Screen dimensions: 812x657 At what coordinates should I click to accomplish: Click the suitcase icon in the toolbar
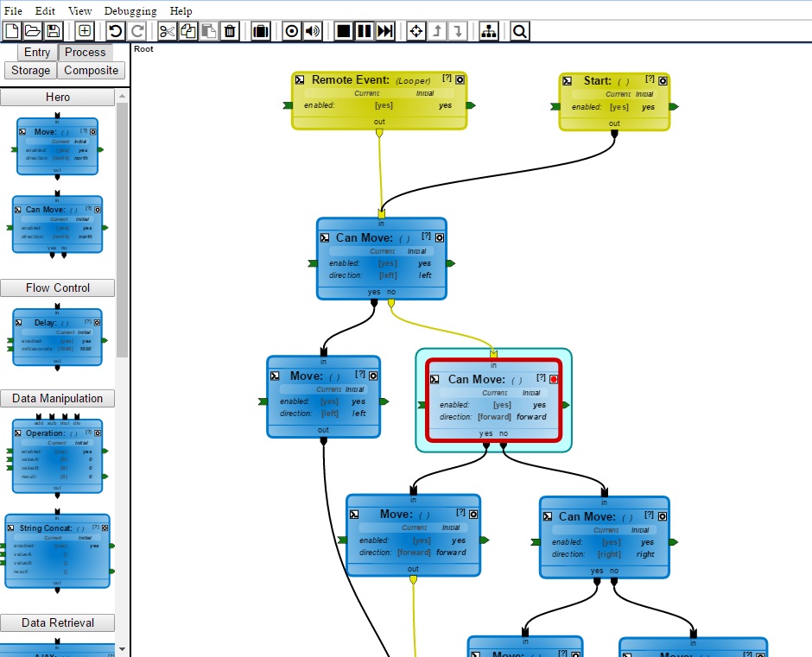tap(261, 31)
